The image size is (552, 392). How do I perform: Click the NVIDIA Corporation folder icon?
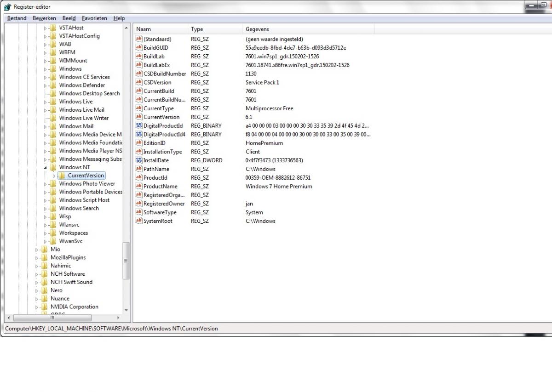point(45,307)
